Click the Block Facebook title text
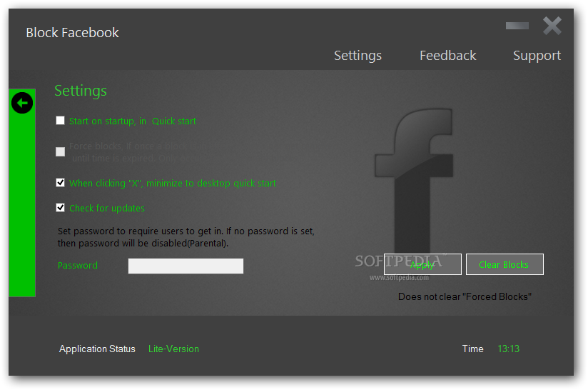Screen dimensions: 588x390 pyautogui.click(x=72, y=33)
